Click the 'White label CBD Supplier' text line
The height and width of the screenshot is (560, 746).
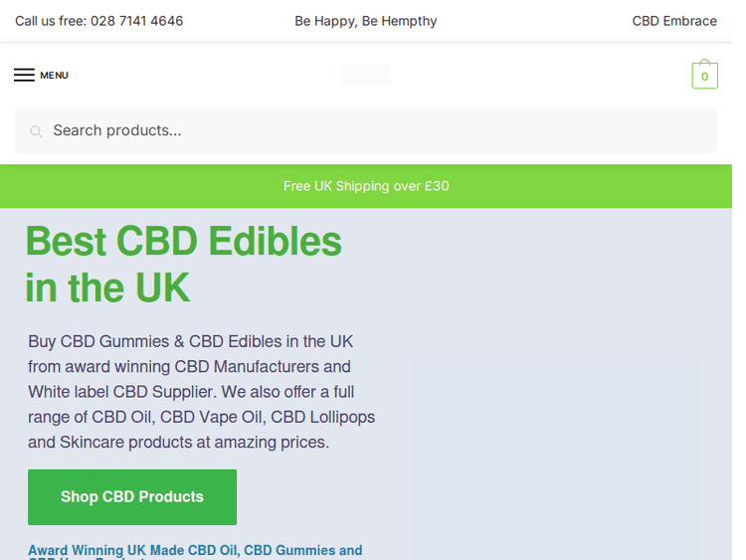pyautogui.click(x=190, y=392)
